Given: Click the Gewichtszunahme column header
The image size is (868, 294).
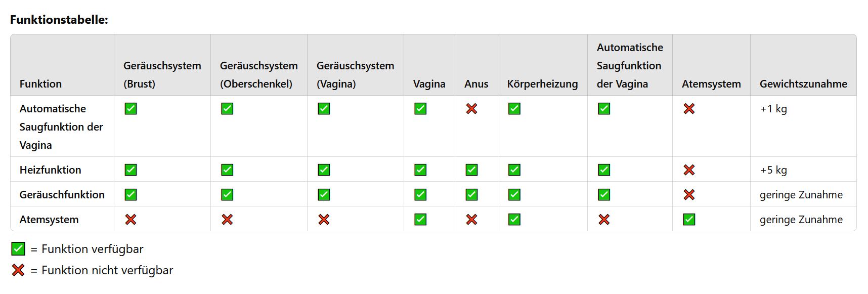Looking at the screenshot, I should [803, 84].
